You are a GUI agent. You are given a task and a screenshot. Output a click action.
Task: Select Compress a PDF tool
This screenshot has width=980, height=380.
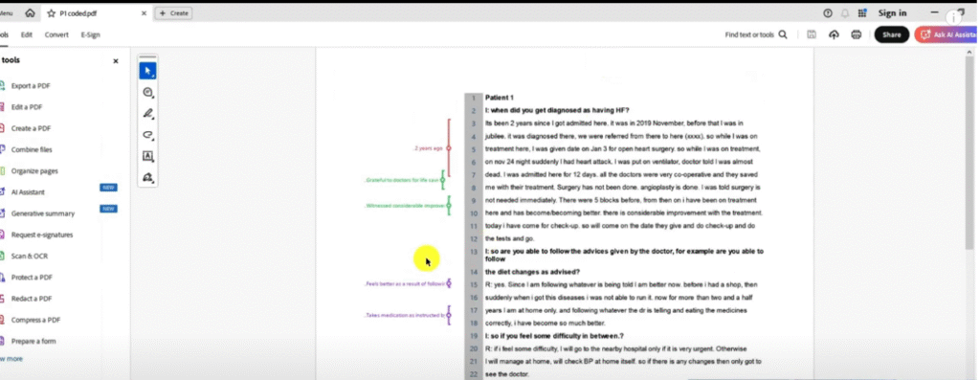point(35,320)
